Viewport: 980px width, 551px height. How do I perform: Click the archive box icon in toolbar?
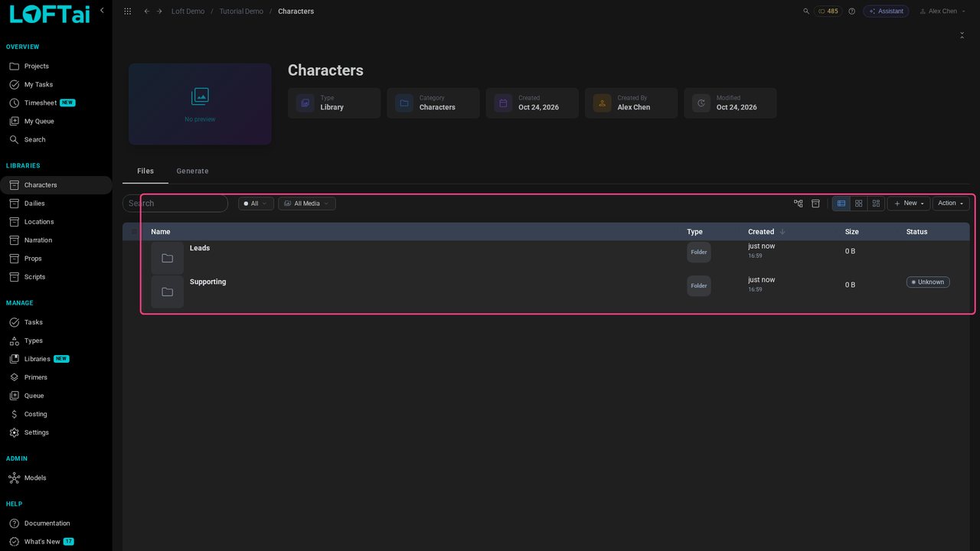pyautogui.click(x=815, y=204)
